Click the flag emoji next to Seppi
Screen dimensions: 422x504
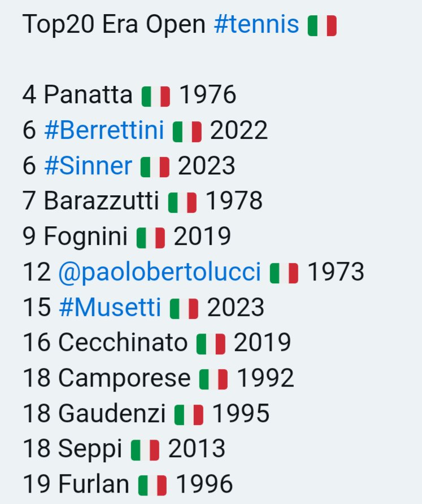[145, 450]
